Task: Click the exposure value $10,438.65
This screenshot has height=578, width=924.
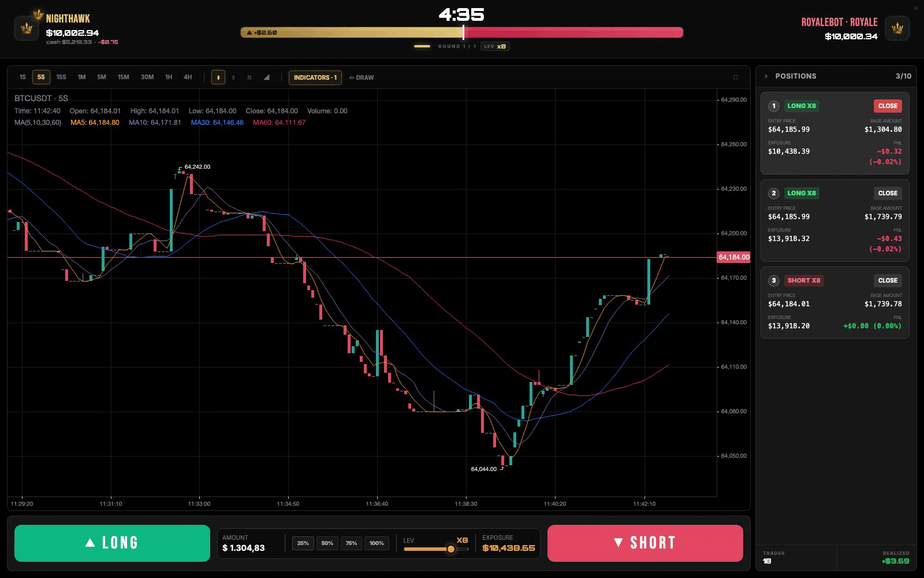Action: tap(509, 548)
